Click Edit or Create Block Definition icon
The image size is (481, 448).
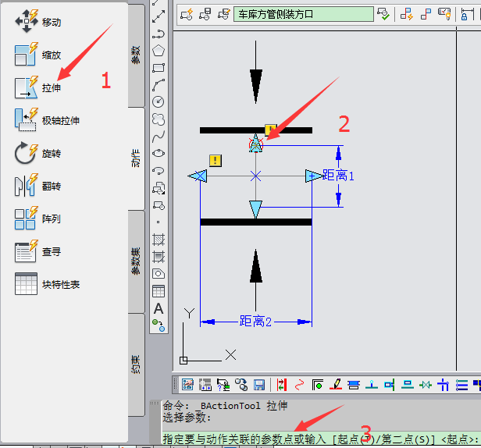pos(186,14)
